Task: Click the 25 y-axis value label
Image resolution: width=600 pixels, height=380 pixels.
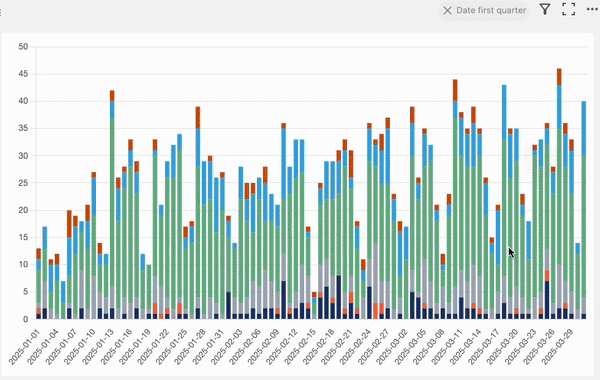Action: (23, 183)
